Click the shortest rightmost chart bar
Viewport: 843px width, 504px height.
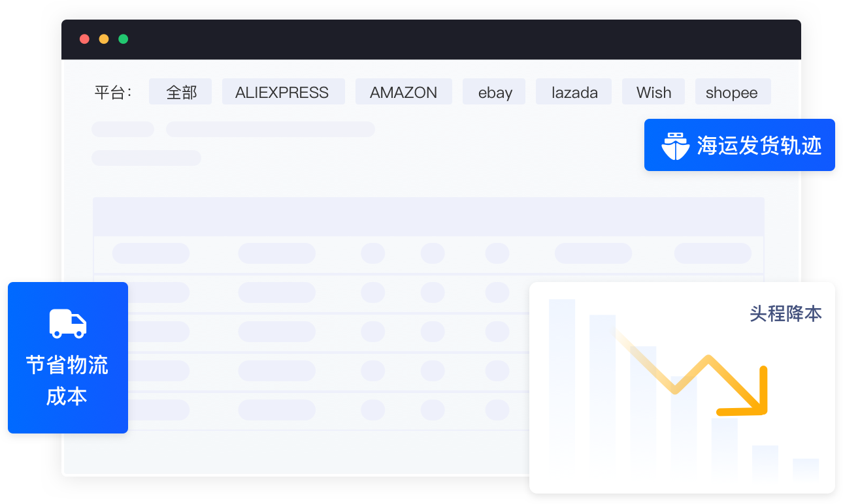[x=806, y=470]
